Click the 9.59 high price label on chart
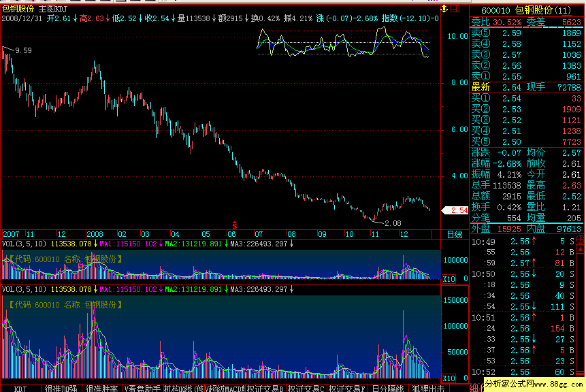 24,50
